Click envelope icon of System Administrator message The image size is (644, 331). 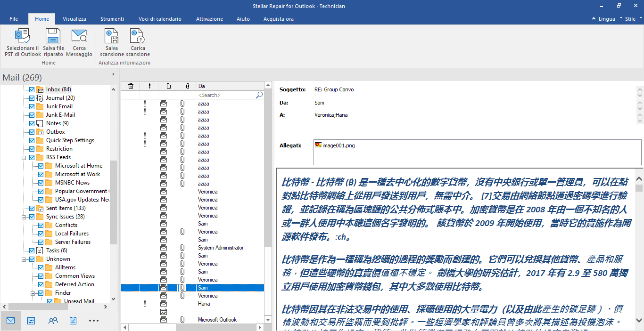coord(164,248)
